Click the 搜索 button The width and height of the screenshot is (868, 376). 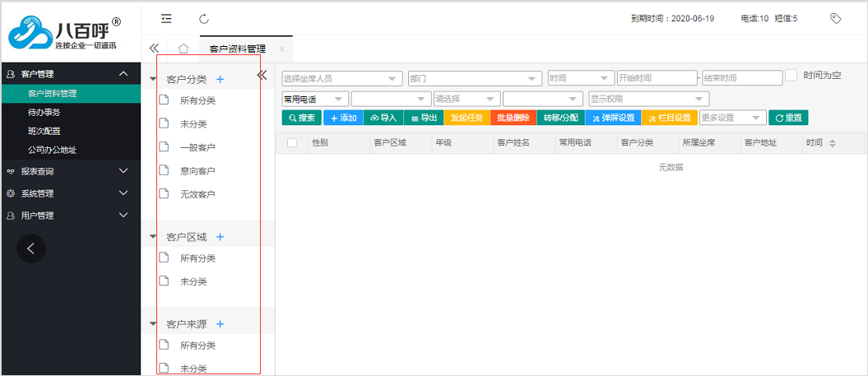tap(302, 118)
